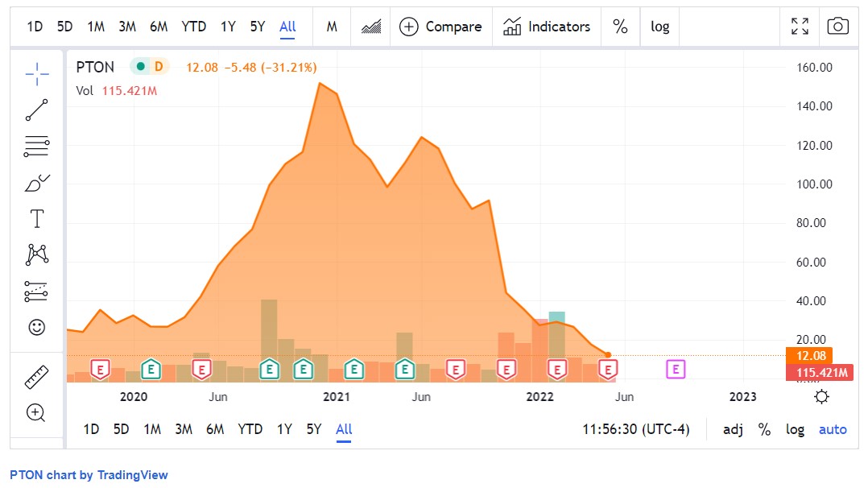
Task: Click the 2023 time axis label
Action: tap(743, 397)
